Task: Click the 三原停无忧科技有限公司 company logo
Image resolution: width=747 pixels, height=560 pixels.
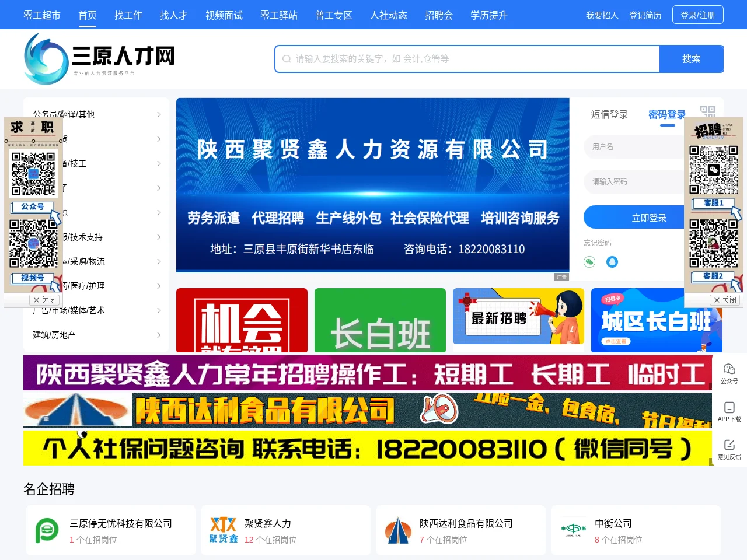Action: click(47, 530)
